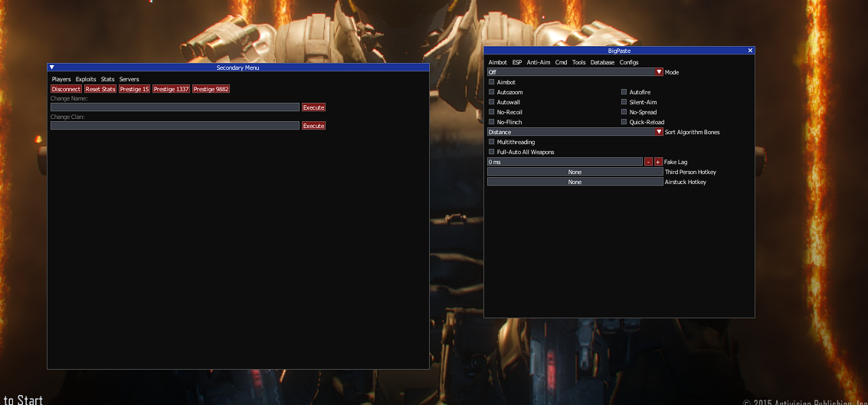Select the Exploits menu in Secondary Menu
Viewport: 868px width, 405px height.
point(86,79)
